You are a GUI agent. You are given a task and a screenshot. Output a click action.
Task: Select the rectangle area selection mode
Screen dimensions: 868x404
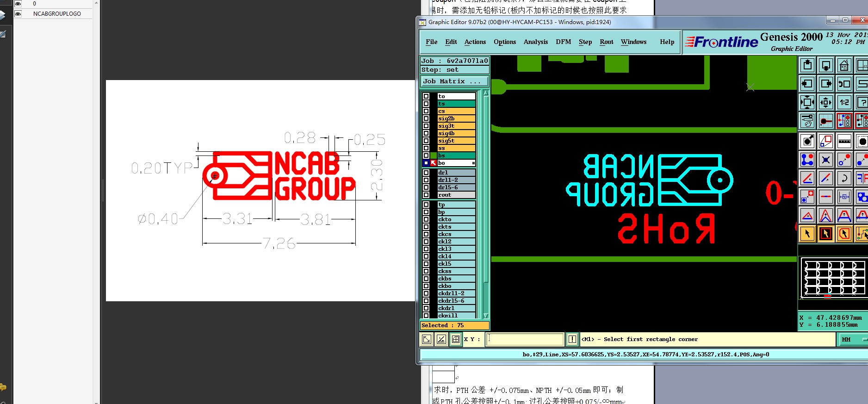click(826, 234)
